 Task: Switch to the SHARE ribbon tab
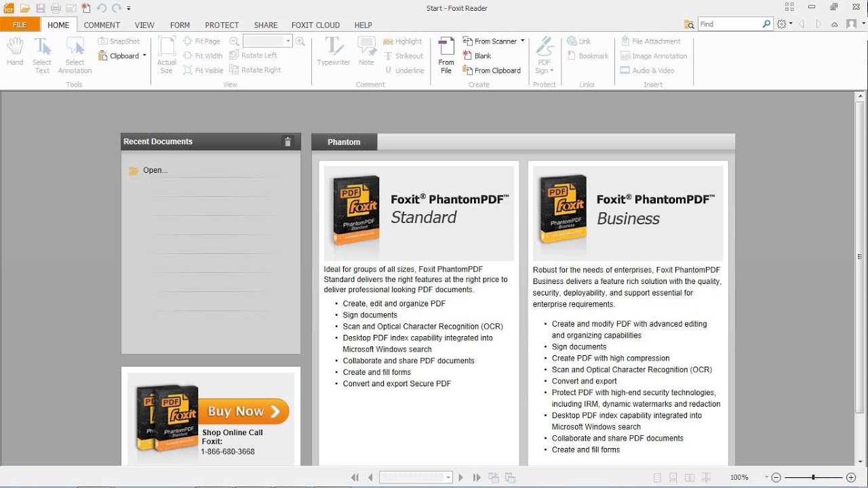[266, 25]
